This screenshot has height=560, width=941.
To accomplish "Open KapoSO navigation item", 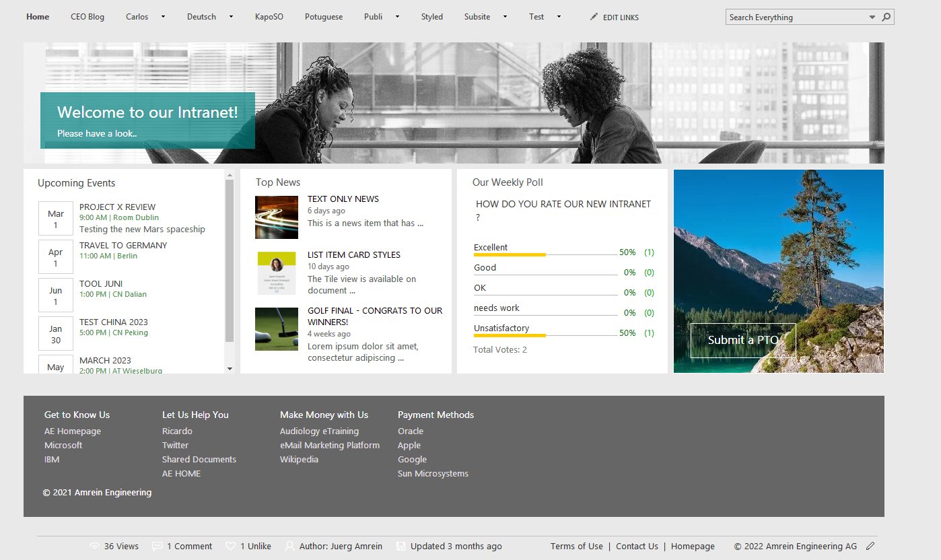I will 269,17.
